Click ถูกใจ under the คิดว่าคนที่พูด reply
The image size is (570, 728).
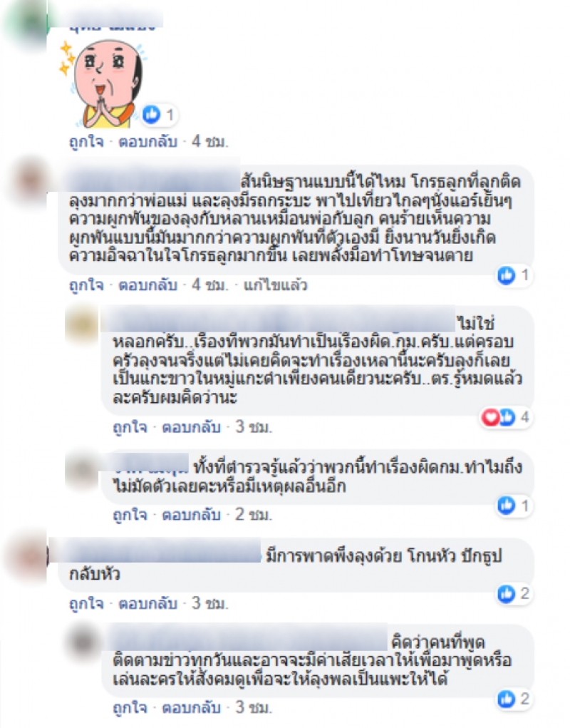[x=130, y=707]
